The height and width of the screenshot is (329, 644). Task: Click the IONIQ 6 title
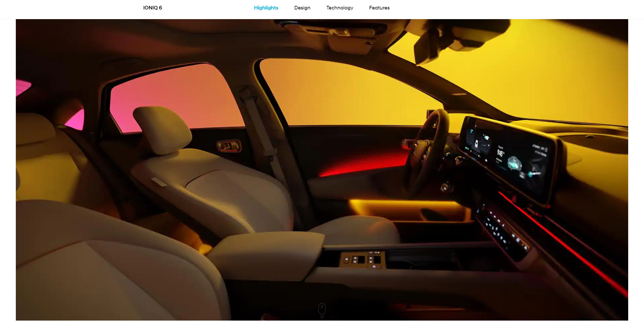tap(153, 8)
